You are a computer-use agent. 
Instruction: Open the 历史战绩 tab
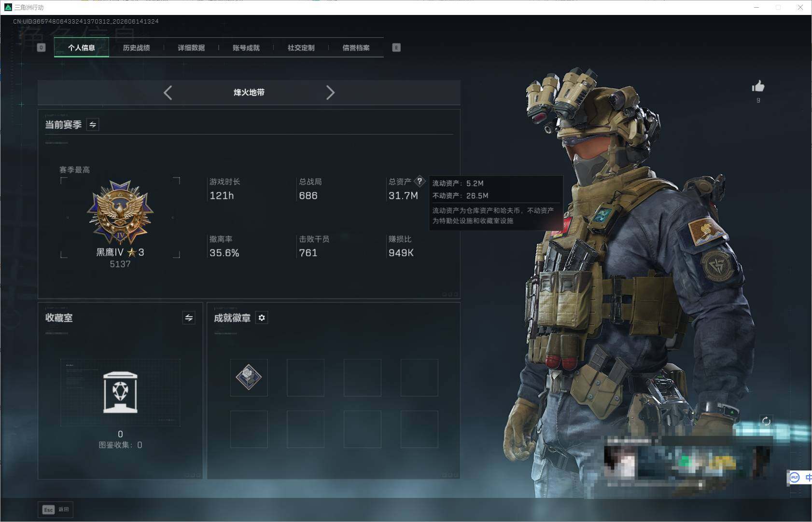(136, 47)
